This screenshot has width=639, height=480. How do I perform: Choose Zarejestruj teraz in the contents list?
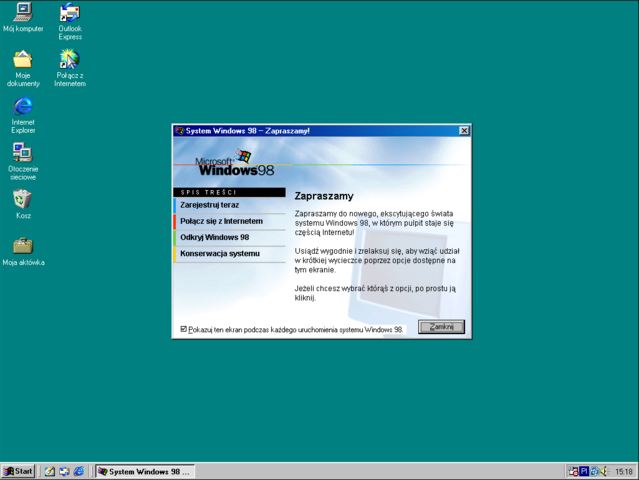229,205
